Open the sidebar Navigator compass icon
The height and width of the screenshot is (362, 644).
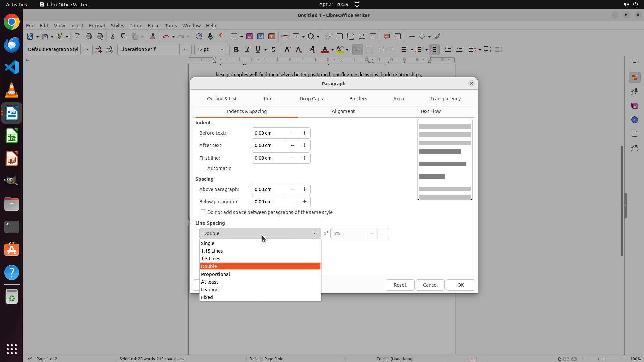coord(634,120)
